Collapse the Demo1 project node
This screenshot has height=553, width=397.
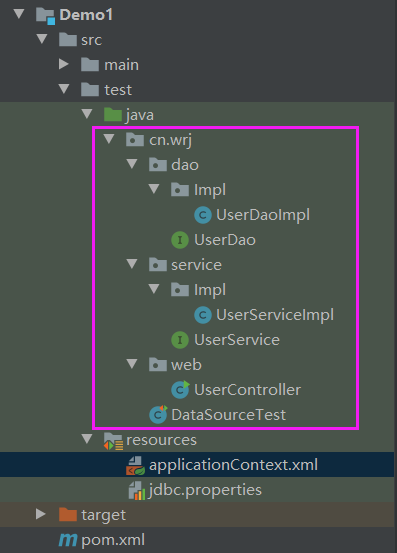[19, 14]
